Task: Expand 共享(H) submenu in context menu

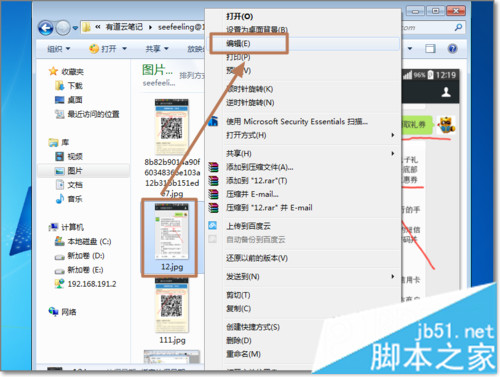Action: coord(239,153)
